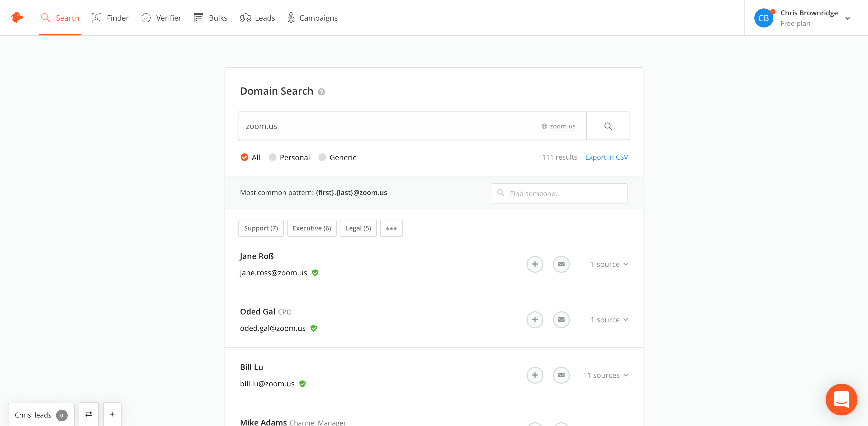Expand Bill Lu 11 sources dropdown

606,375
